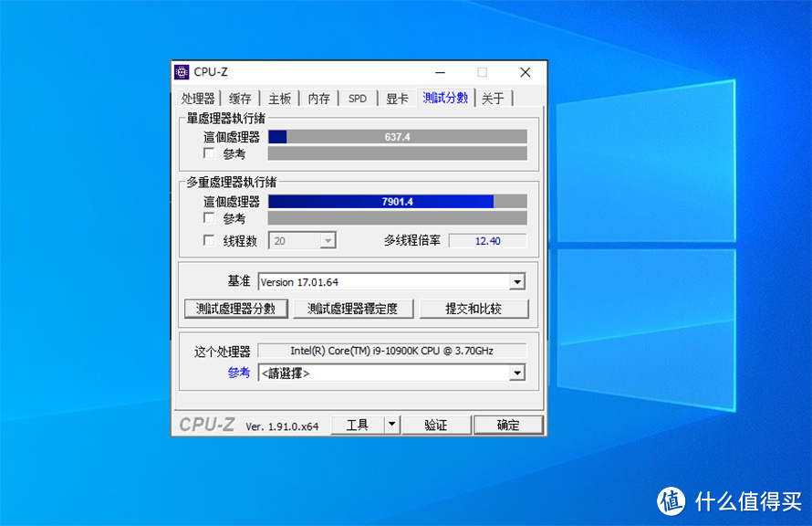Click the 測試處理器分數 button
812x526 pixels.
point(236,309)
